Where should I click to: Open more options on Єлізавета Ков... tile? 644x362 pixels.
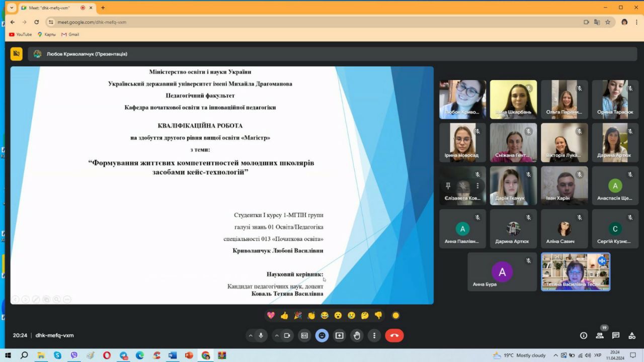477,186
